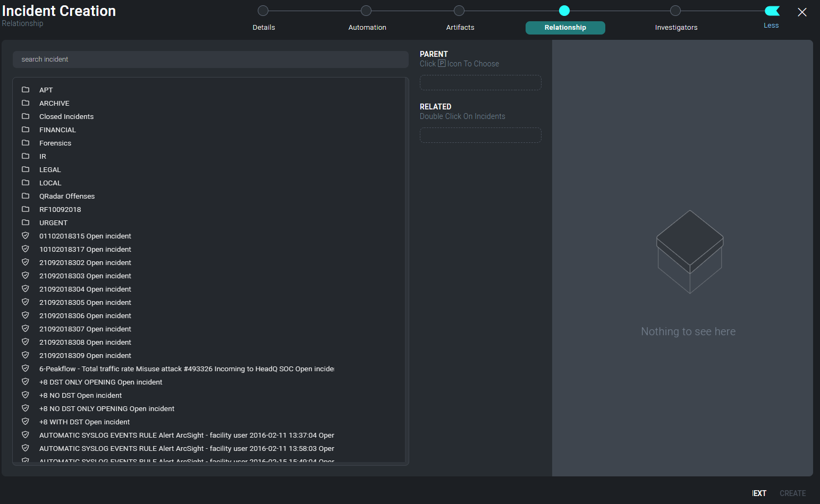Expand the ARCHIVE folder

pos(54,104)
